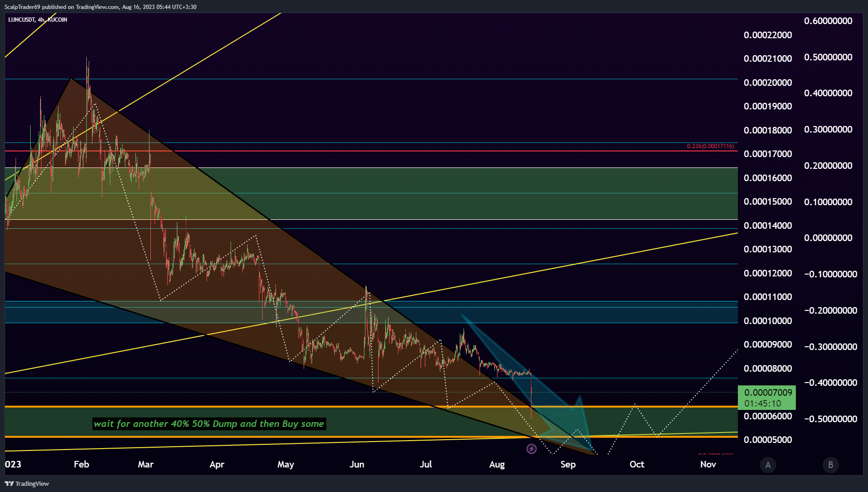Click the Feb label on time axis

pyautogui.click(x=82, y=464)
